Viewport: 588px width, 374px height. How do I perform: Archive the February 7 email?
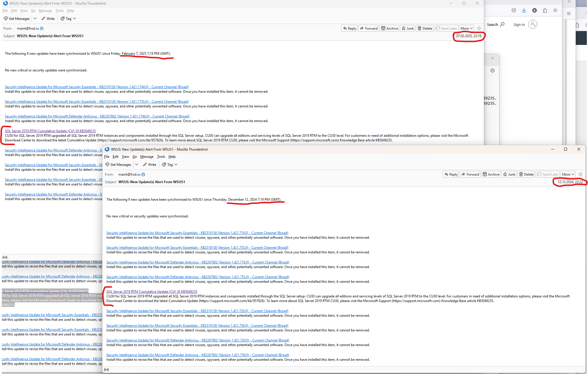pyautogui.click(x=389, y=28)
